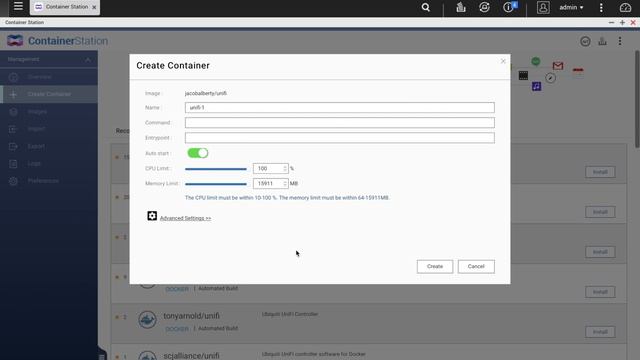Install the tonyarnold/unifi image
Viewport: 640px width, 360px height.
click(x=600, y=332)
